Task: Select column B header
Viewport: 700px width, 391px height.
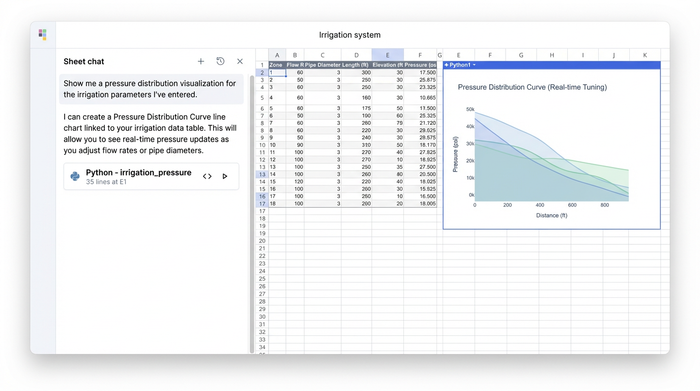Action: tap(295, 55)
